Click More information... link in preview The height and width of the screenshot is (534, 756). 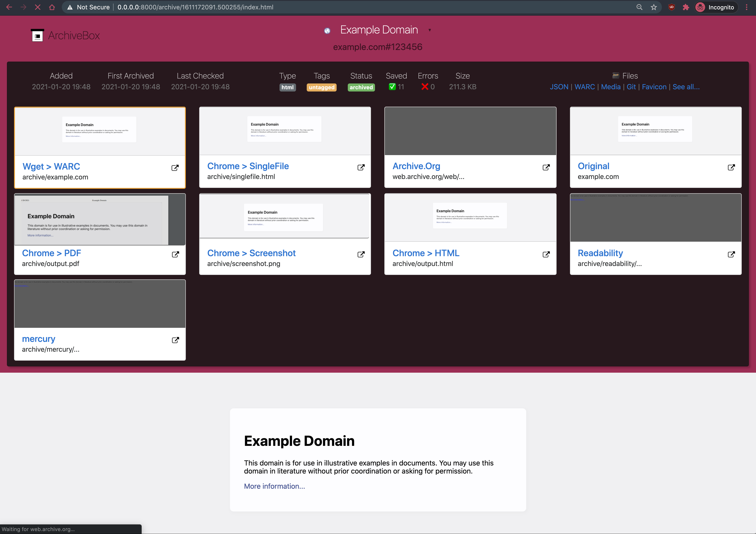[274, 486]
